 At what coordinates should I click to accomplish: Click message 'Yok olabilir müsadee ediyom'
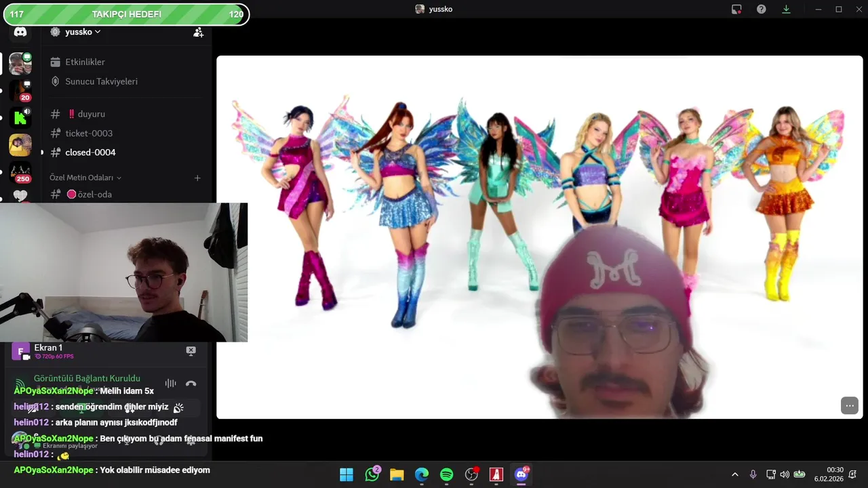point(155,470)
